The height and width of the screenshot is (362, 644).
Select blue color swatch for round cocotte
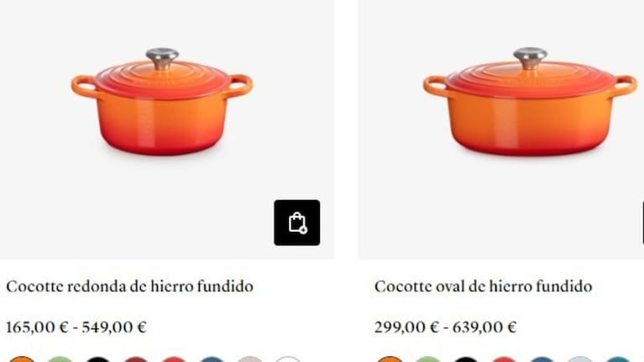point(212,360)
